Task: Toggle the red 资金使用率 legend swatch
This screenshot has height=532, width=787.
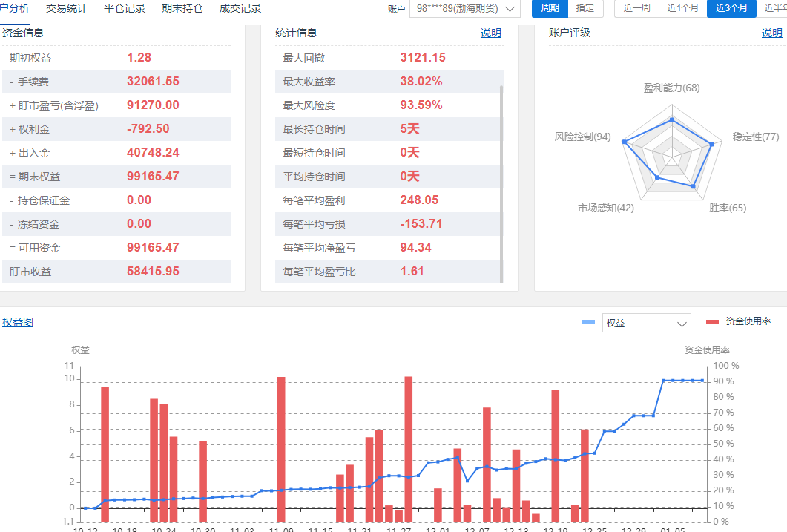Action: click(712, 321)
